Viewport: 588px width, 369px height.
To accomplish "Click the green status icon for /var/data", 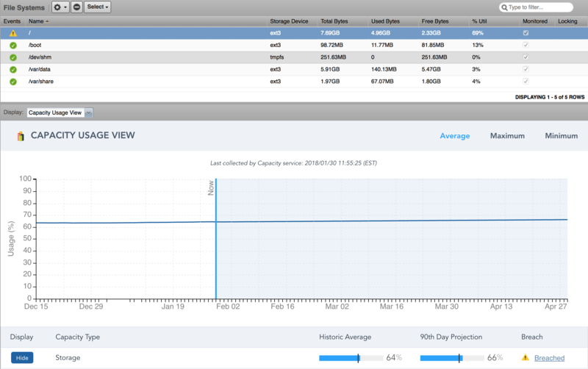I will pyautogui.click(x=13, y=70).
